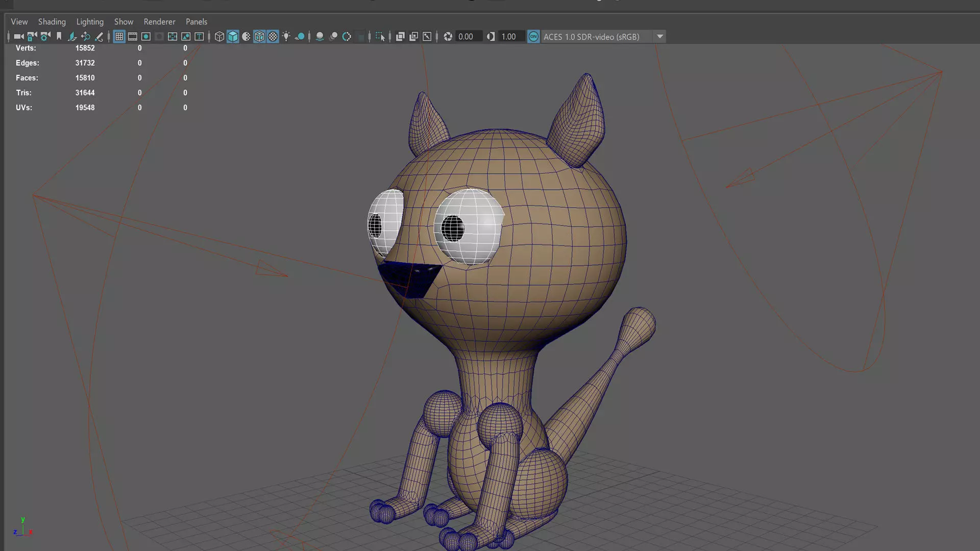Open Camera Attributes icon with gear
Image resolution: width=980 pixels, height=551 pixels.
coord(45,37)
